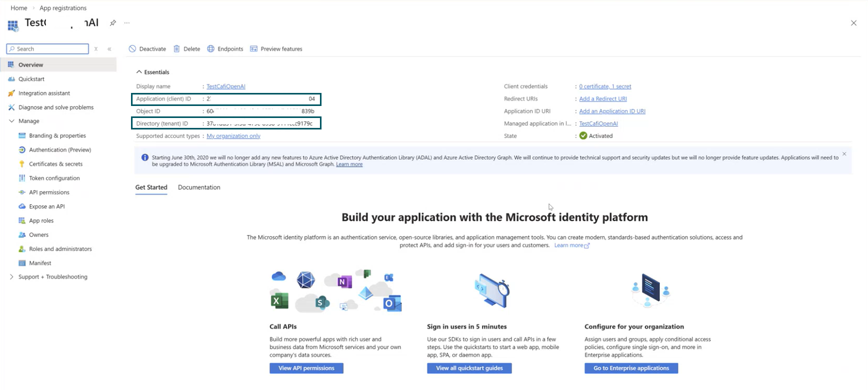The height and width of the screenshot is (390, 868).
Task: Open the more options ellipsis
Action: [x=127, y=23]
